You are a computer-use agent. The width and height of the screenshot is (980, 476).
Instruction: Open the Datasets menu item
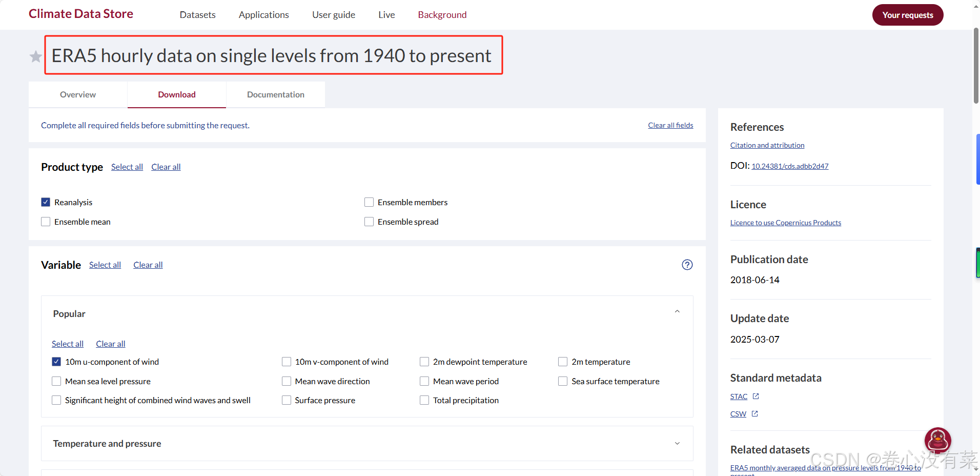(197, 15)
